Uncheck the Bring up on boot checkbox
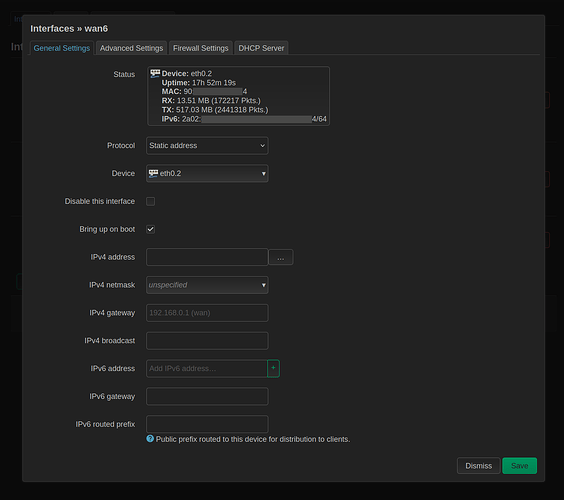This screenshot has width=564, height=500. tap(150, 229)
